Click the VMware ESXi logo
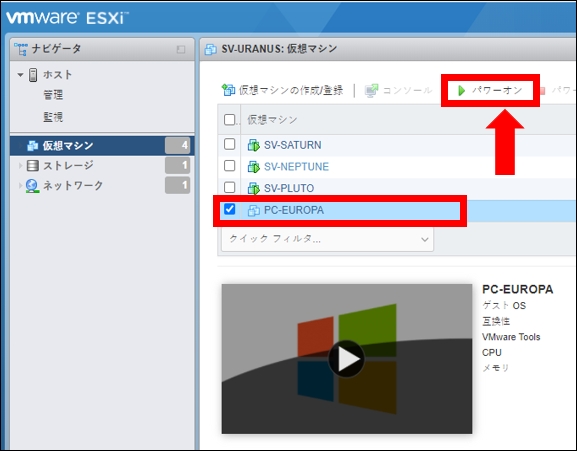Viewport: 577px width, 451px height. (67, 18)
